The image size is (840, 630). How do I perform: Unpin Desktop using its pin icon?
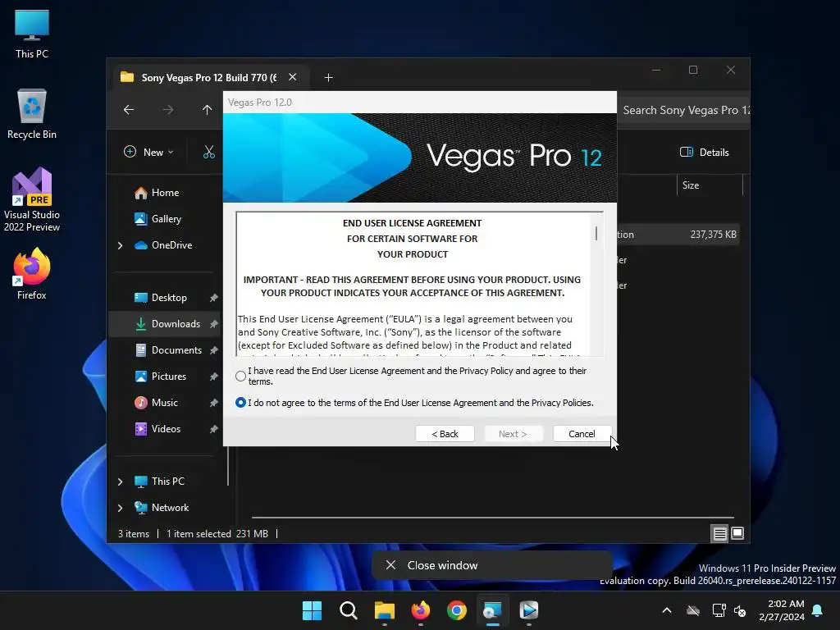pos(214,298)
